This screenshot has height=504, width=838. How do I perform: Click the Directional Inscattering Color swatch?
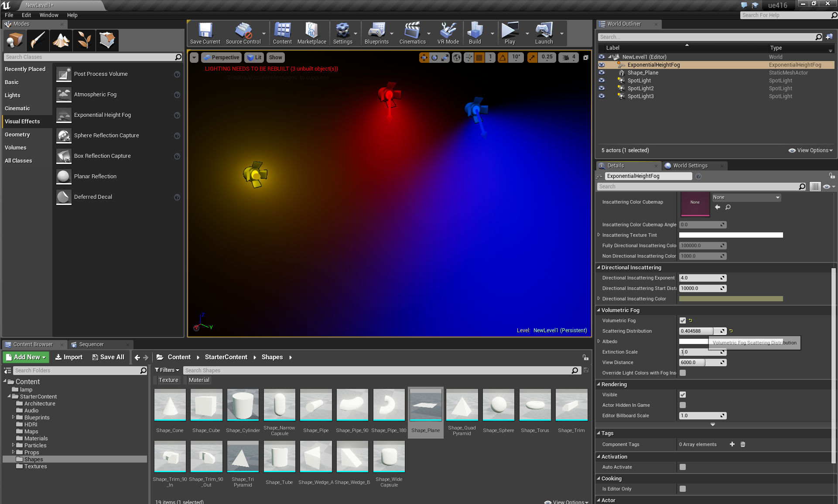(731, 299)
